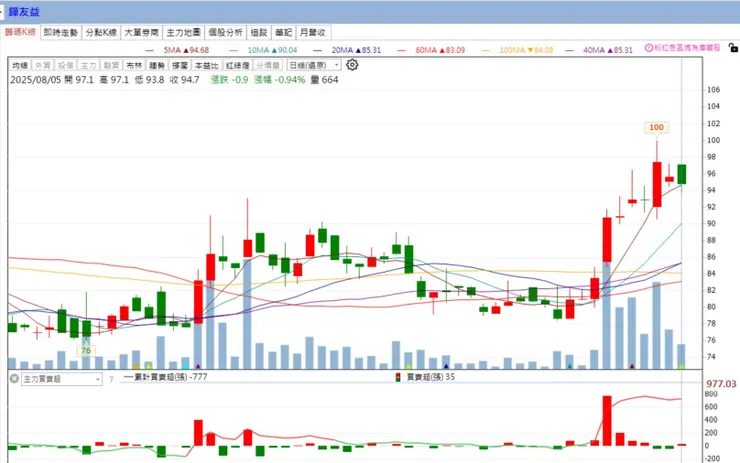Click the tallest red bar in 主力買賣超 panel
The width and height of the screenshot is (740, 463).
(607, 421)
